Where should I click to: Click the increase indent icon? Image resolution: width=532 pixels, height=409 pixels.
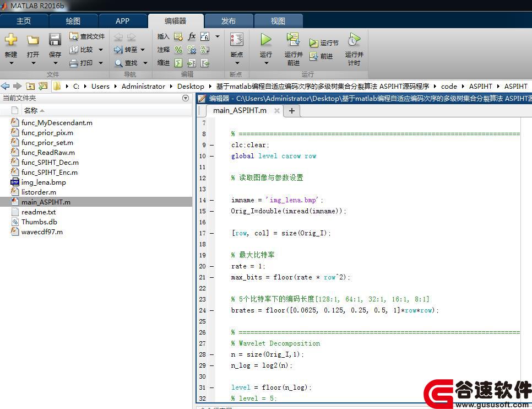pos(192,63)
